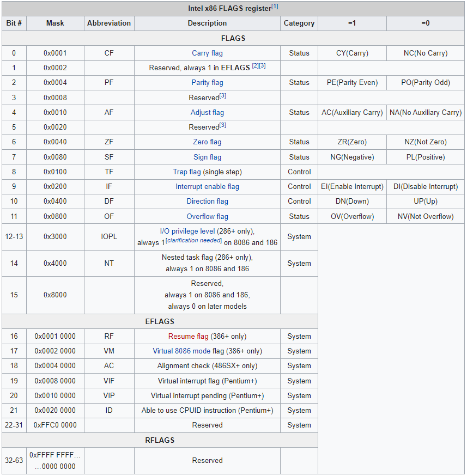
Task: Open the I/O privilege level link
Action: 187,231
